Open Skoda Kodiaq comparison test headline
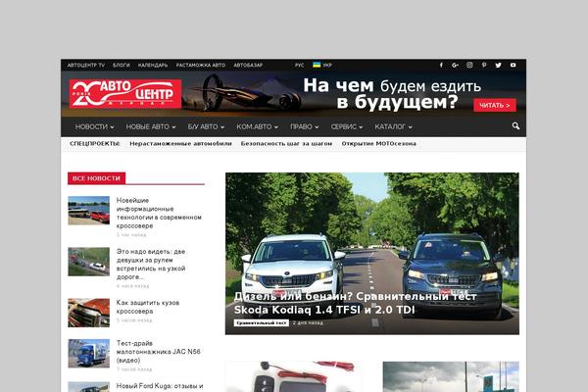Screen dimensions: 588x392 [x=356, y=303]
